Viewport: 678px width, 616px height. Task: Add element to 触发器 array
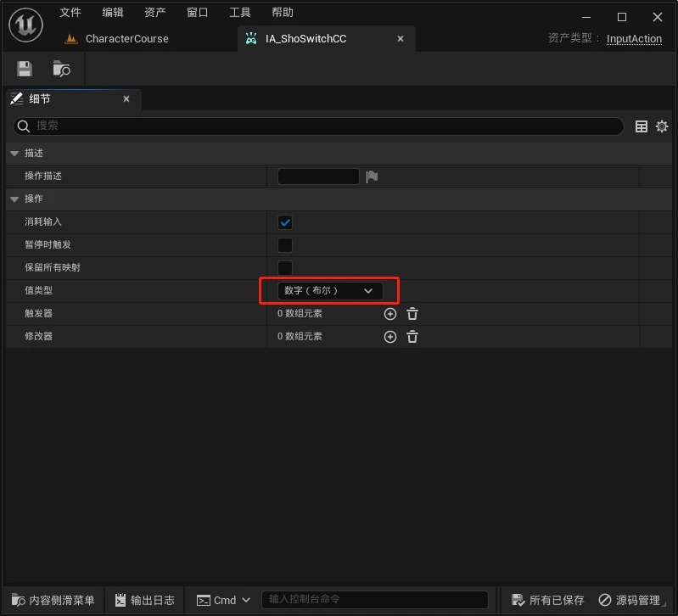pos(390,314)
